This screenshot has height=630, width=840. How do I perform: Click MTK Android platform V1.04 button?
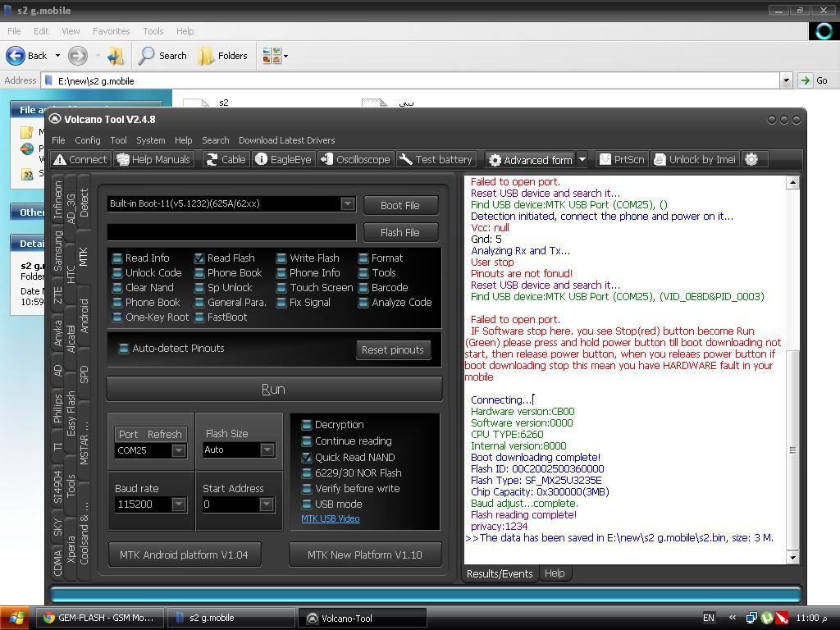pos(185,555)
